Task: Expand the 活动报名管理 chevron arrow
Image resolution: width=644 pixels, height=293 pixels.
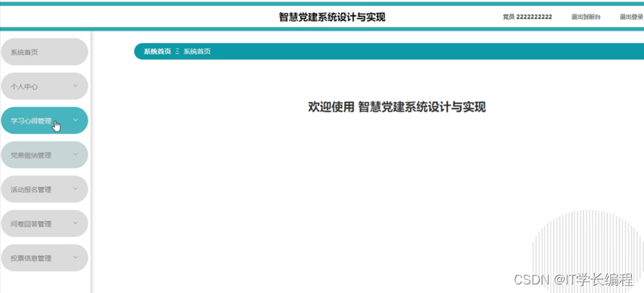Action: coord(75,189)
